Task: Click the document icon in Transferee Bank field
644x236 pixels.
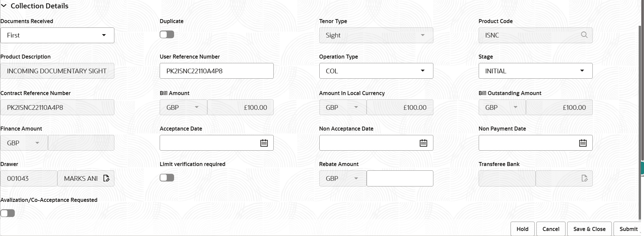Action: (x=585, y=178)
